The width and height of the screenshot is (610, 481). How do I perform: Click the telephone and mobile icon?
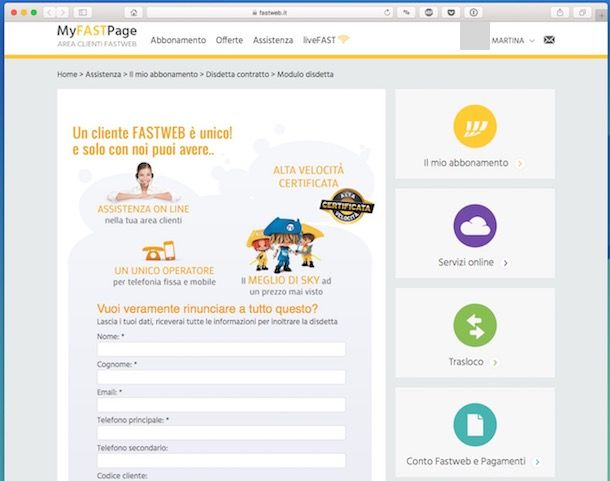coord(159,251)
